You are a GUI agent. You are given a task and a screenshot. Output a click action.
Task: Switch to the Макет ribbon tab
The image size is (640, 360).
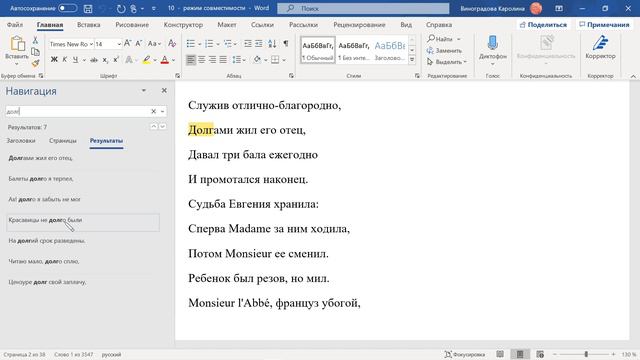coord(227,25)
